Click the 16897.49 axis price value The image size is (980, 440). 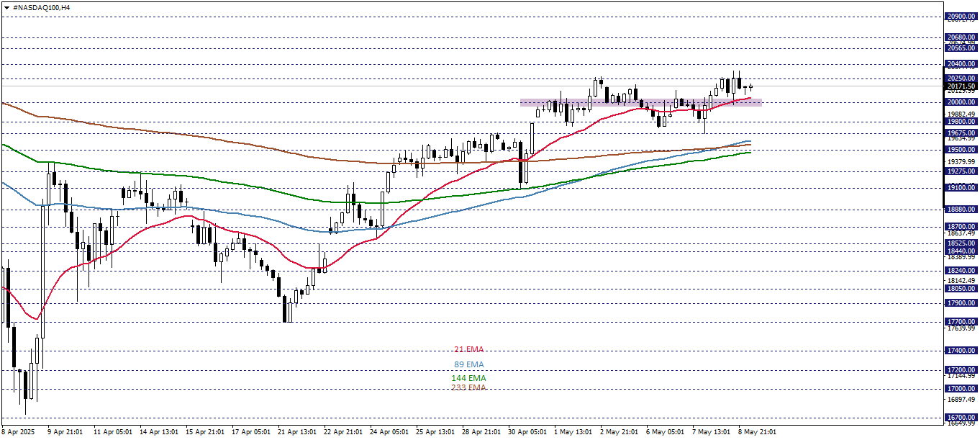pyautogui.click(x=961, y=400)
